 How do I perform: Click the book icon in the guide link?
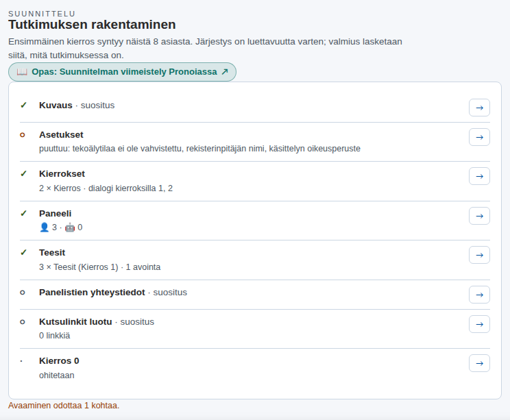(x=22, y=72)
